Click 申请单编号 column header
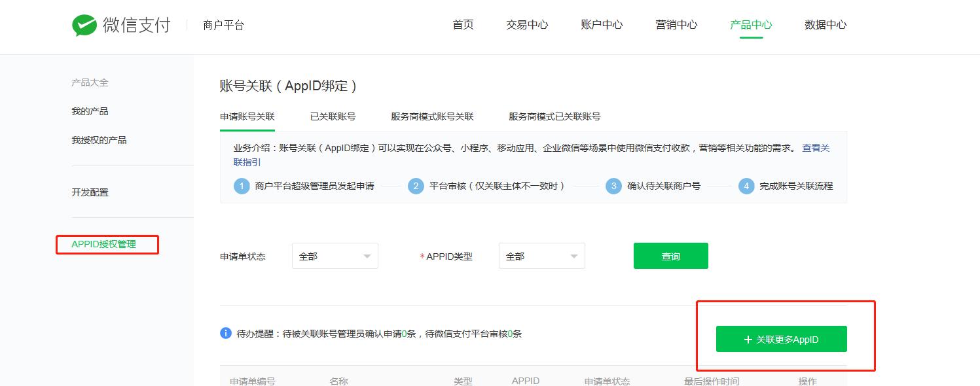The width and height of the screenshot is (980, 386). (252, 381)
